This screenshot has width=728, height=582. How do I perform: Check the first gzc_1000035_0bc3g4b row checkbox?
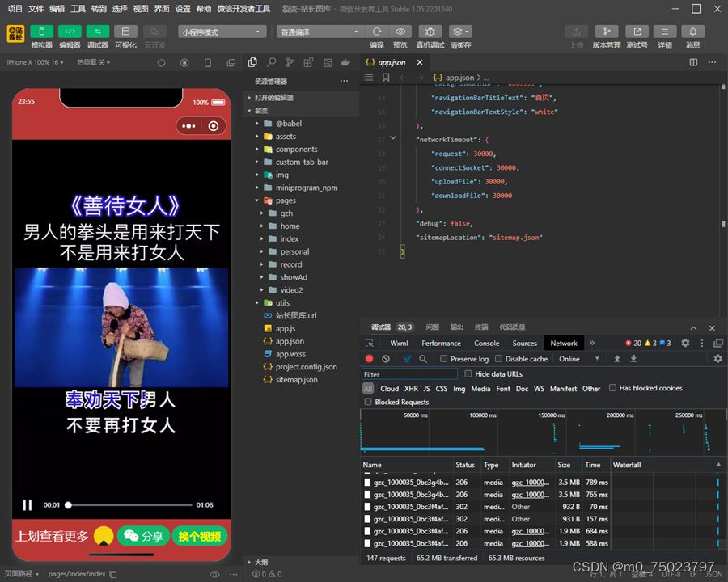[x=367, y=483]
